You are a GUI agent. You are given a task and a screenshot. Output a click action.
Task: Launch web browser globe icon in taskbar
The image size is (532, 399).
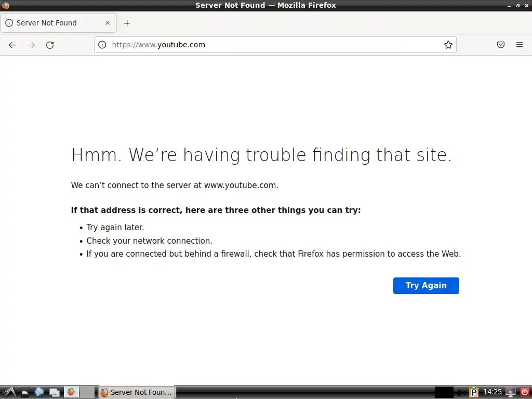point(38,392)
